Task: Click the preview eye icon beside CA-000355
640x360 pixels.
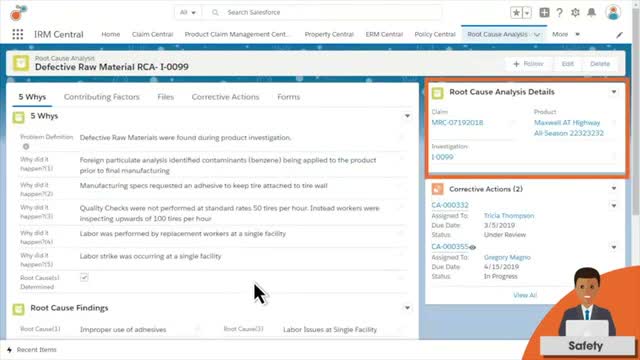Action: coord(472,247)
